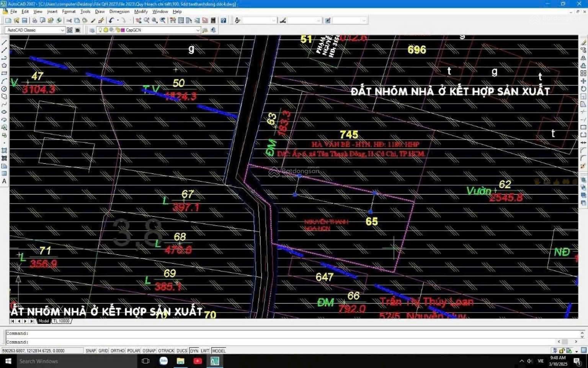Image resolution: width=588 pixels, height=368 pixels.
Task: Click the DYN button in the status bar
Action: [x=194, y=350]
